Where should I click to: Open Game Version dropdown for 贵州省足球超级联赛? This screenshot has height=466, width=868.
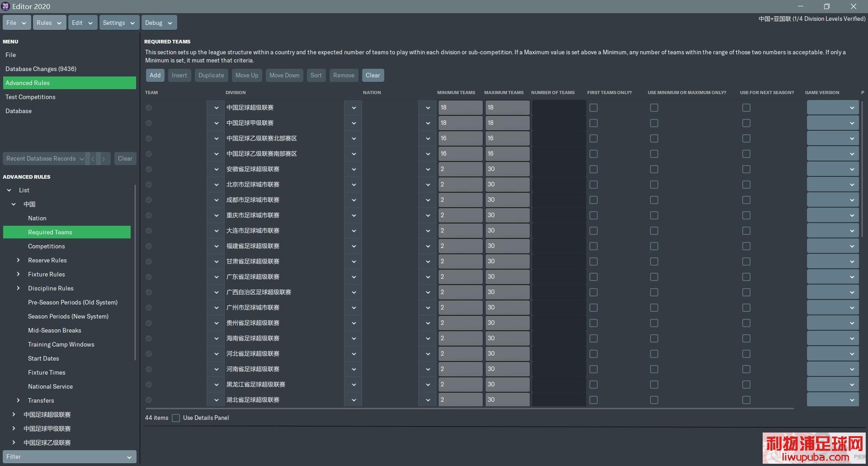tap(833, 323)
